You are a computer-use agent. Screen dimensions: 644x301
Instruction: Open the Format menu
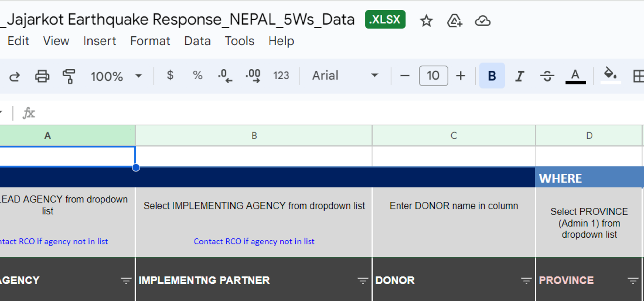click(150, 41)
